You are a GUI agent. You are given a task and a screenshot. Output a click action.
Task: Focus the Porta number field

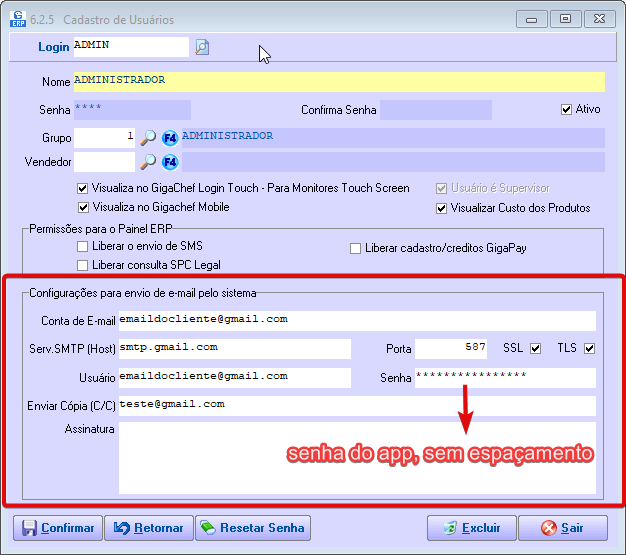point(451,348)
